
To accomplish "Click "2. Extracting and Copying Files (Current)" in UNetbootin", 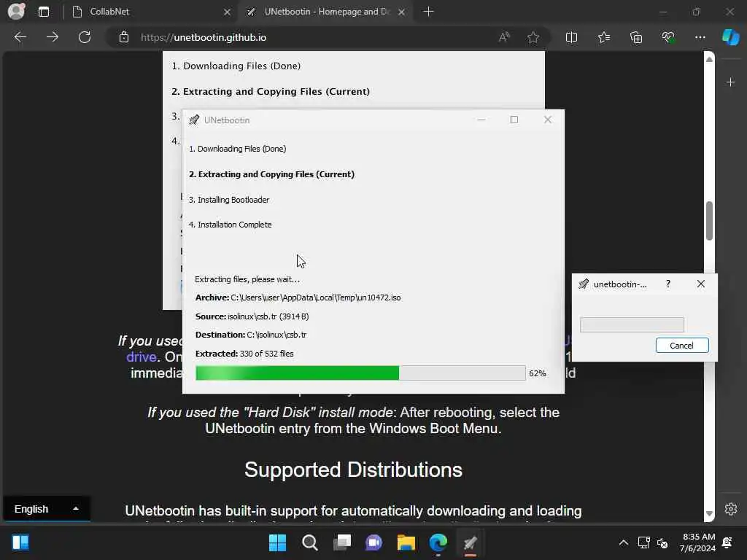I will pyautogui.click(x=271, y=174).
